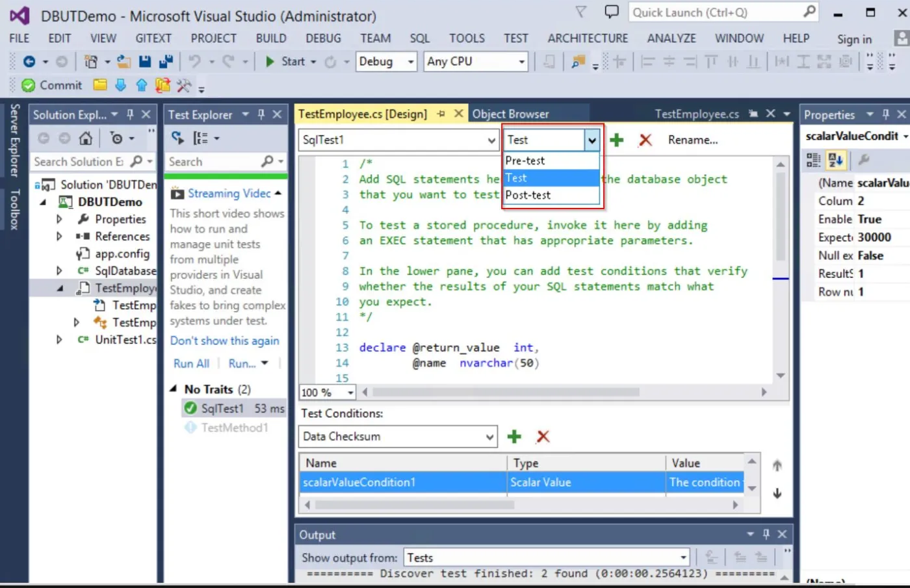Click the Save floppy disk icon
This screenshot has width=910, height=588.
[145, 62]
